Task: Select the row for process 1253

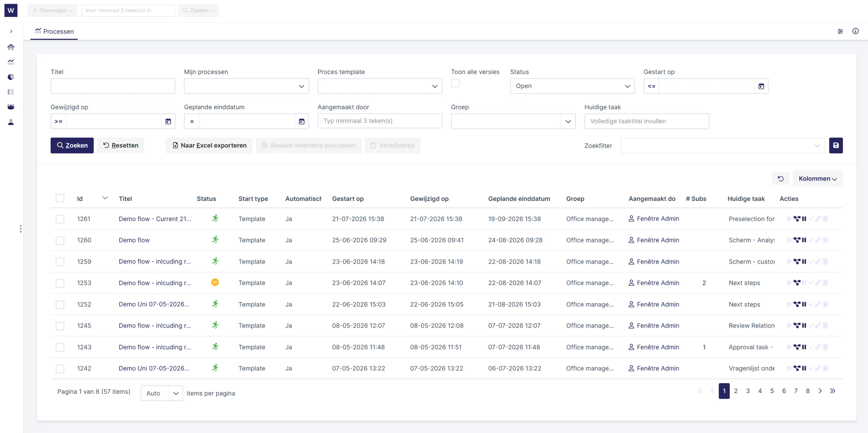Action: (60, 283)
